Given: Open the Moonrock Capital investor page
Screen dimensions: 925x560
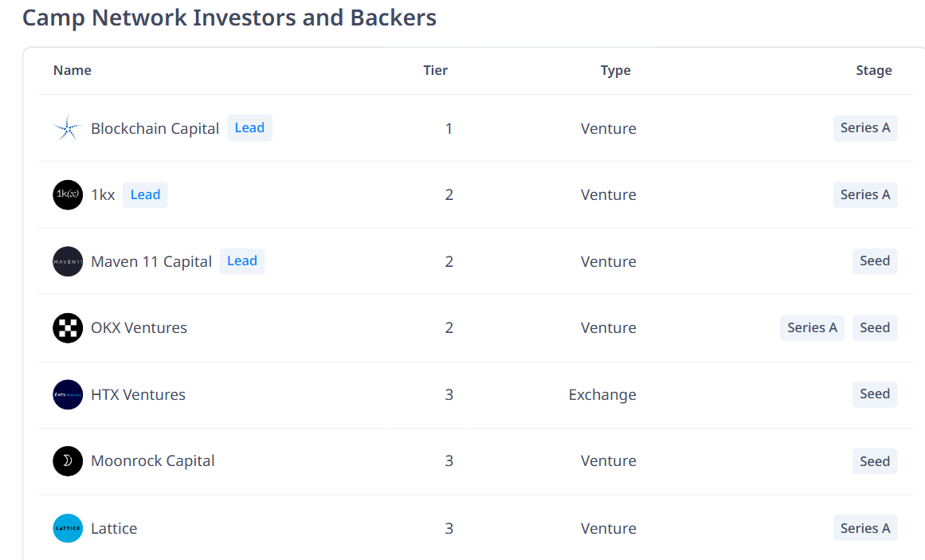Looking at the screenshot, I should tap(153, 461).
